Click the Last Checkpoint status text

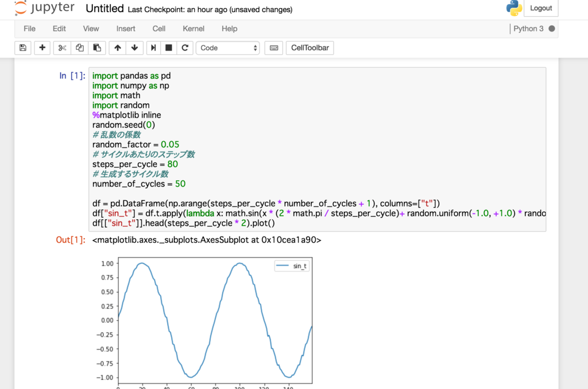tap(210, 10)
